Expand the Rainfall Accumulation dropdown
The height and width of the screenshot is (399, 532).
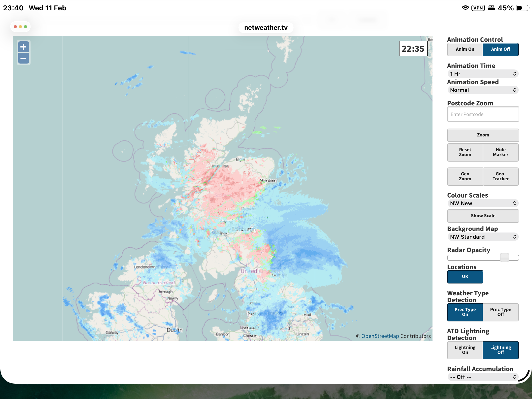(x=483, y=377)
